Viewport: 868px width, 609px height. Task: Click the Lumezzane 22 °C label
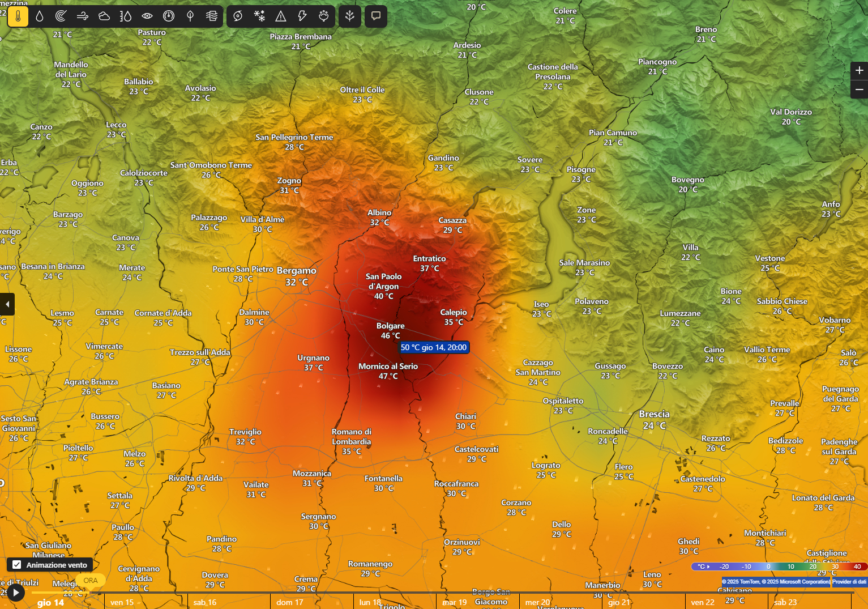680,318
